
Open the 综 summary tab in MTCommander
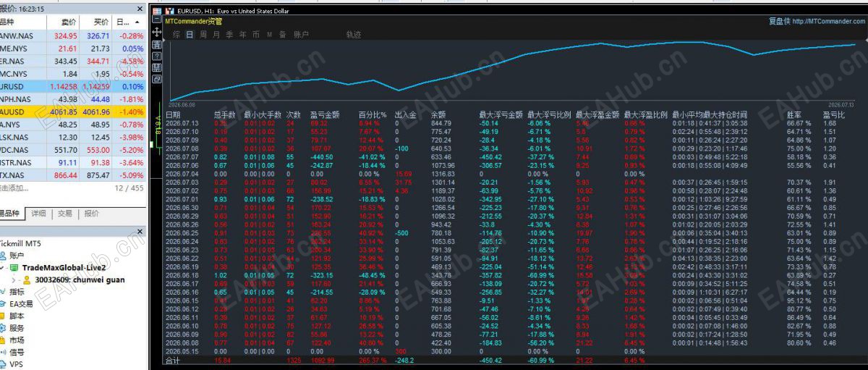click(x=176, y=34)
